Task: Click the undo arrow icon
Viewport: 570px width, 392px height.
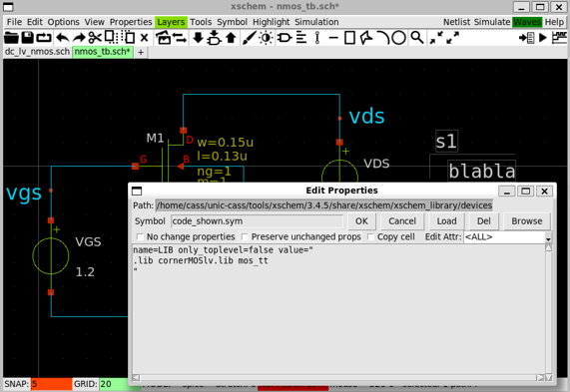Action: [x=63, y=38]
